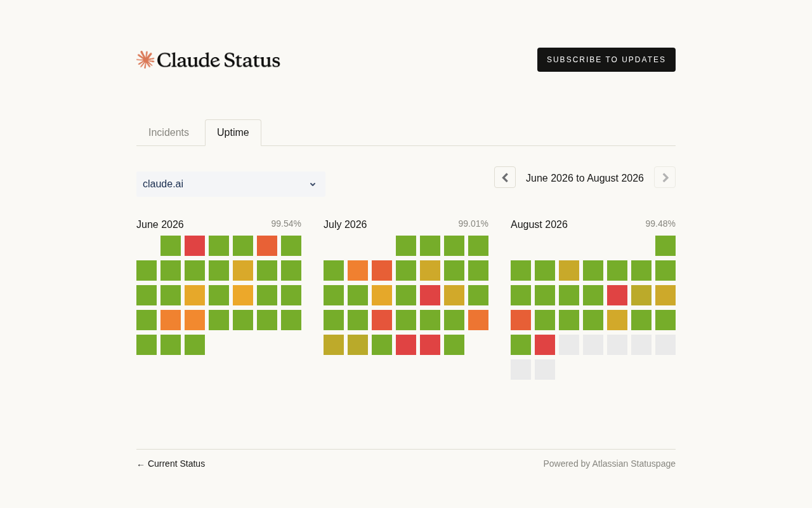Click the grey August 30 day square
Viewport: 812px width, 508px height.
(x=521, y=370)
